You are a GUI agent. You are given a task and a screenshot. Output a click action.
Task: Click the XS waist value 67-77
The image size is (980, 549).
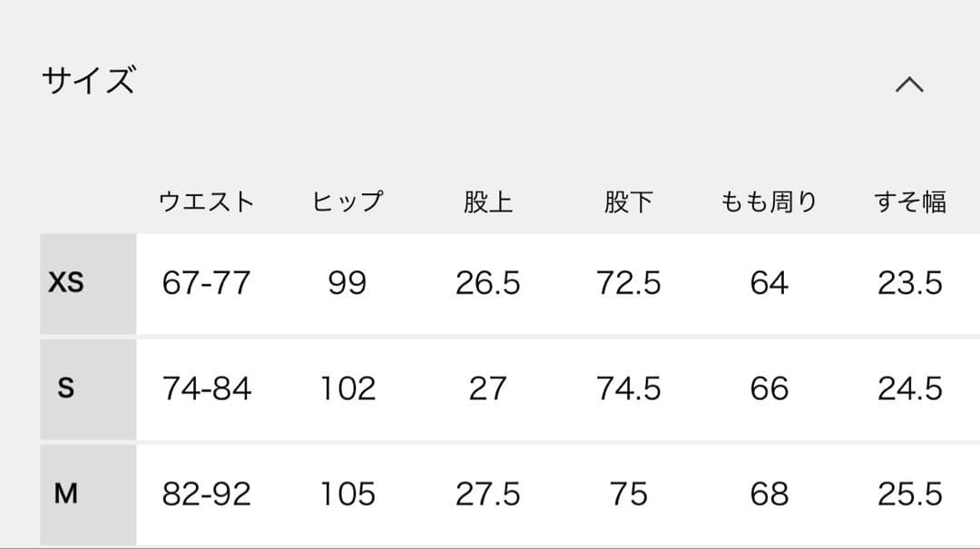[206, 284]
